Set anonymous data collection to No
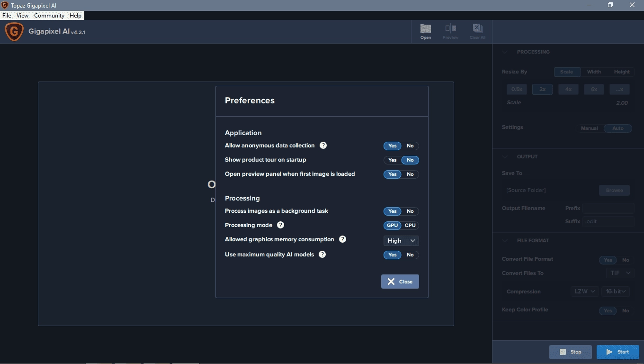This screenshot has width=644, height=364. coord(410,146)
